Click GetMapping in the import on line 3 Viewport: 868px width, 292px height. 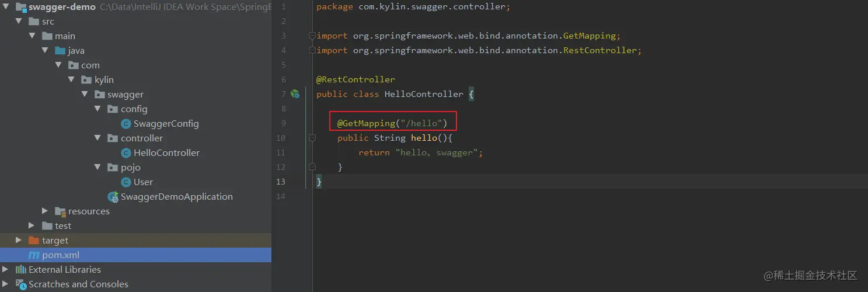[x=590, y=36]
